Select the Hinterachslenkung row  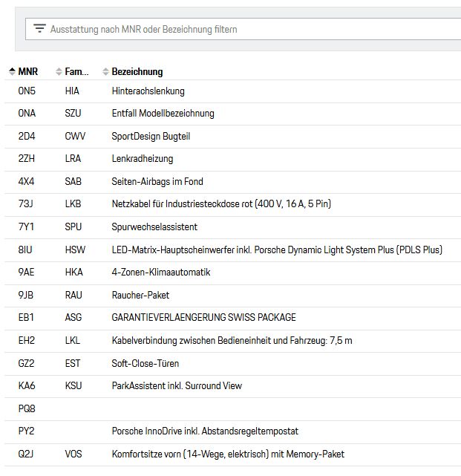coord(148,91)
